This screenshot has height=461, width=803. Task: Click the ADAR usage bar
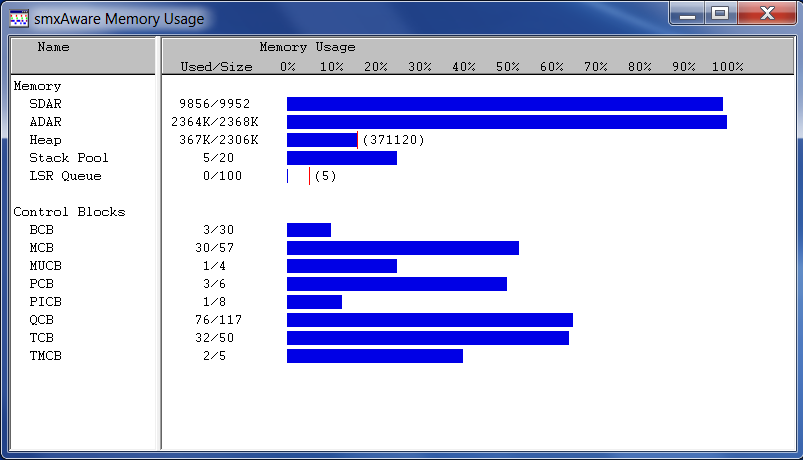[x=506, y=122]
